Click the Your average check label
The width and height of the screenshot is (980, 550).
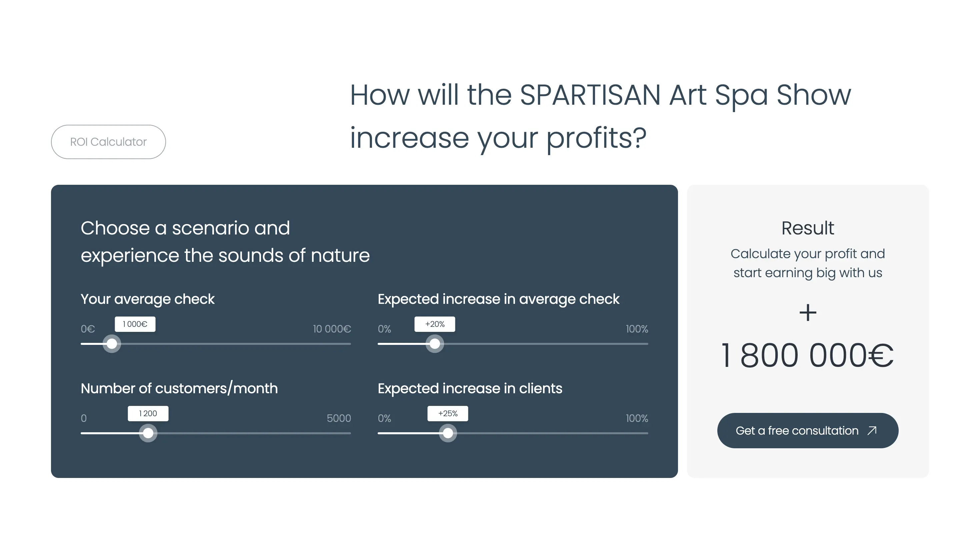(x=148, y=299)
